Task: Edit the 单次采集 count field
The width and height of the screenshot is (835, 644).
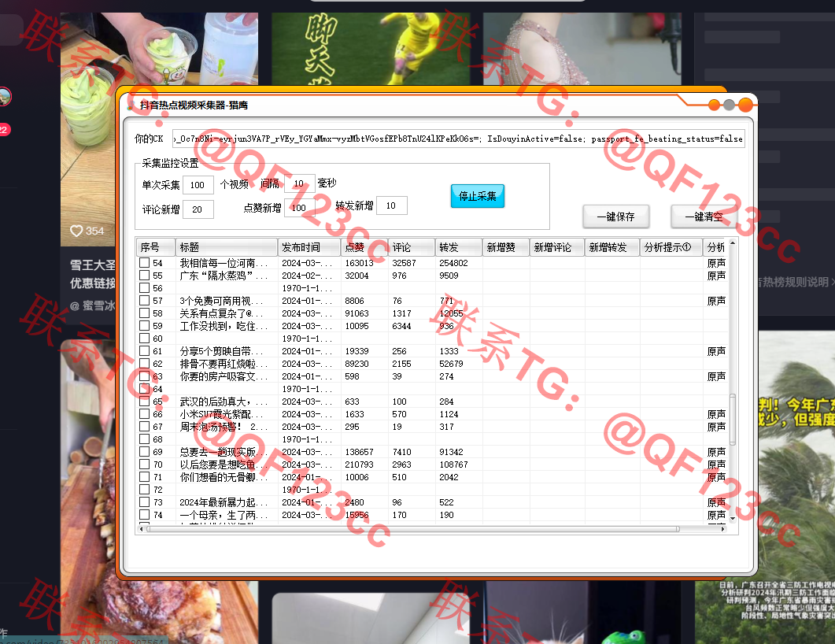Action: pos(198,185)
